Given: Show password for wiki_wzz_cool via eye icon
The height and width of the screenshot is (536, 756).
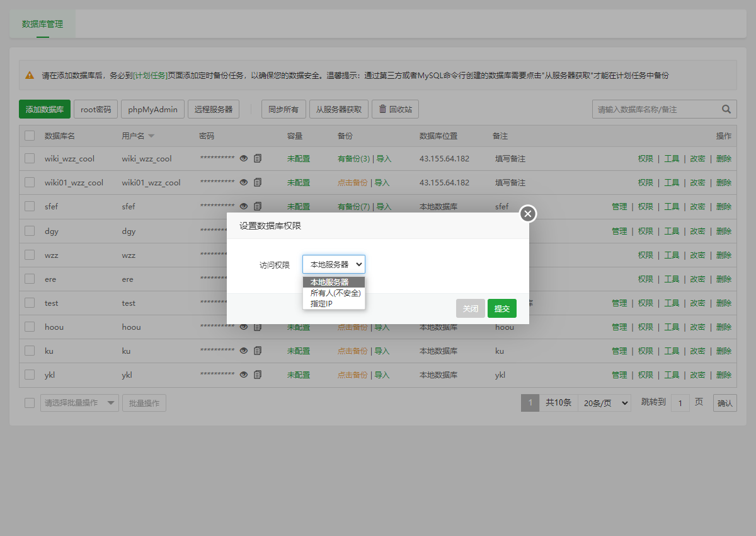Looking at the screenshot, I should (x=243, y=159).
